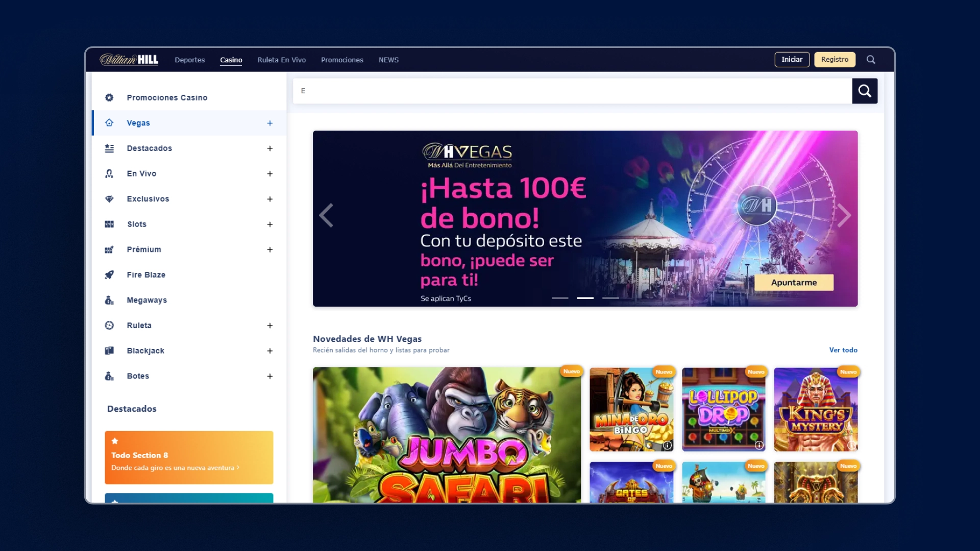Click the Destacados star-list icon
The height and width of the screenshot is (551, 980).
tap(109, 148)
